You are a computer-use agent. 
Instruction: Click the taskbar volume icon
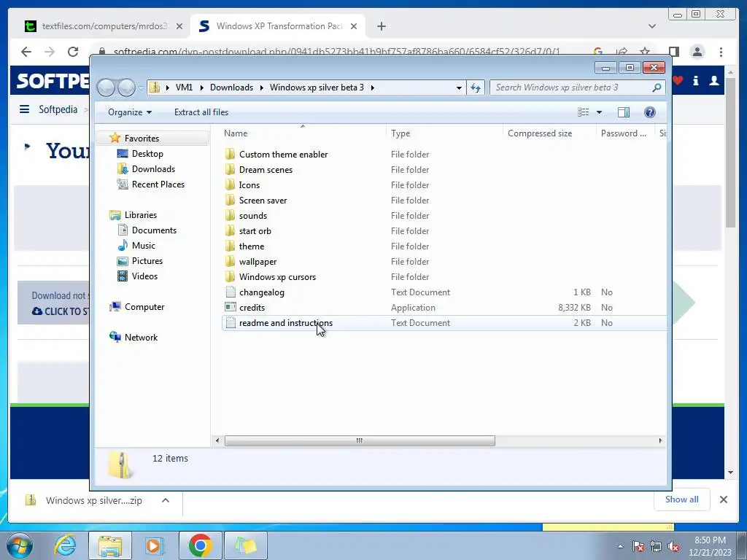point(673,547)
